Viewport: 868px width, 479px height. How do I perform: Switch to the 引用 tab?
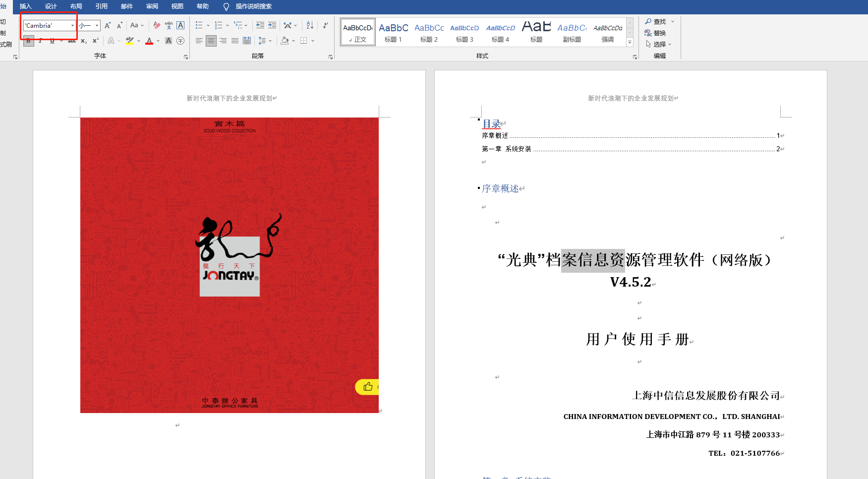[x=101, y=6]
